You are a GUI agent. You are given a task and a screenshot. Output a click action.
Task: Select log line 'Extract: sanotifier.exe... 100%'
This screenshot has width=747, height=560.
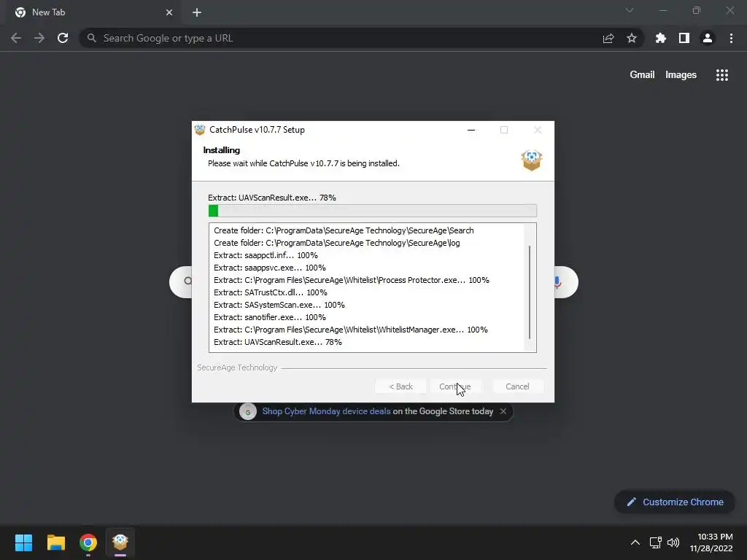(x=270, y=317)
